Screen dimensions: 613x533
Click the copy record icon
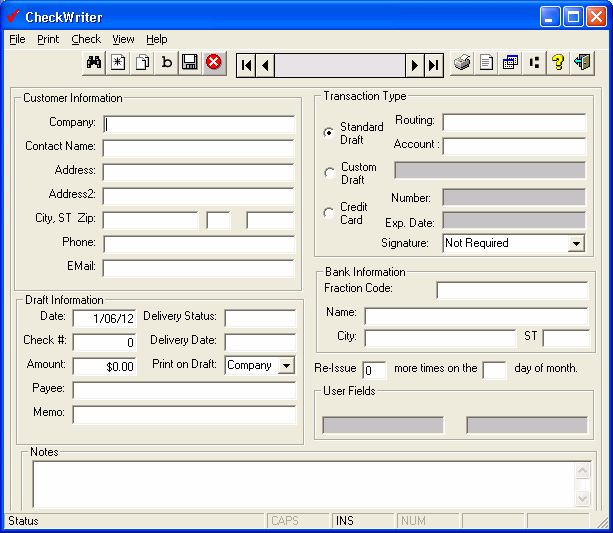pos(142,63)
